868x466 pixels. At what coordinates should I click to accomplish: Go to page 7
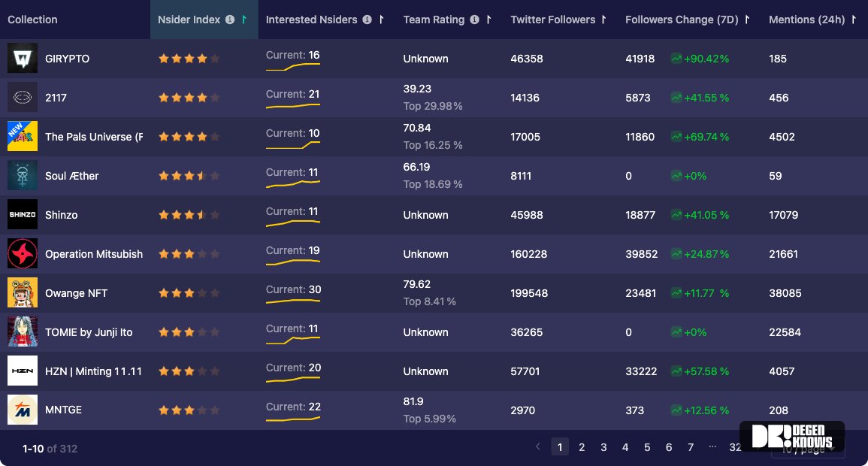(x=691, y=447)
